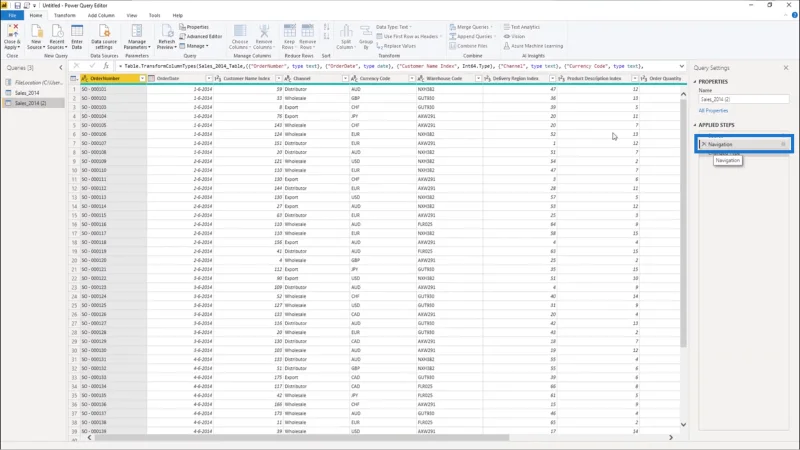This screenshot has width=800, height=450.
Task: Open the Currency Code column filter dropdown
Action: [412, 79]
